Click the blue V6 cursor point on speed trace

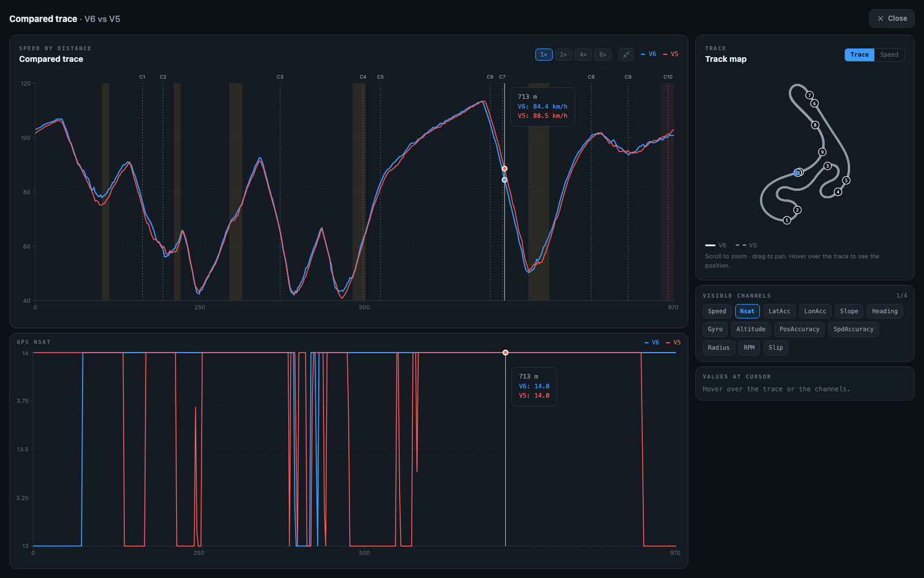(505, 180)
